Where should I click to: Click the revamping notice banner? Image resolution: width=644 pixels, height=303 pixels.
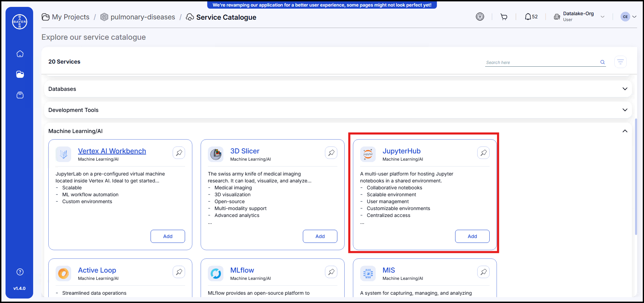click(x=322, y=5)
